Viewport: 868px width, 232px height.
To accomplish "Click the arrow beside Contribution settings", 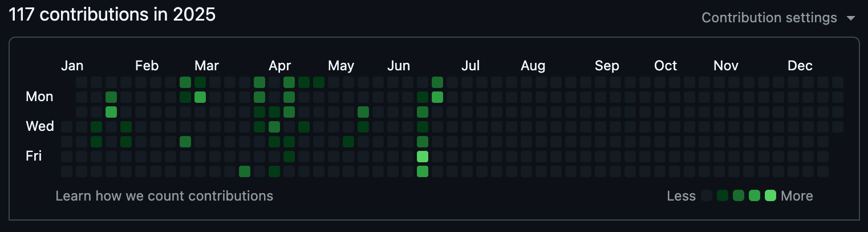I will 851,18.
